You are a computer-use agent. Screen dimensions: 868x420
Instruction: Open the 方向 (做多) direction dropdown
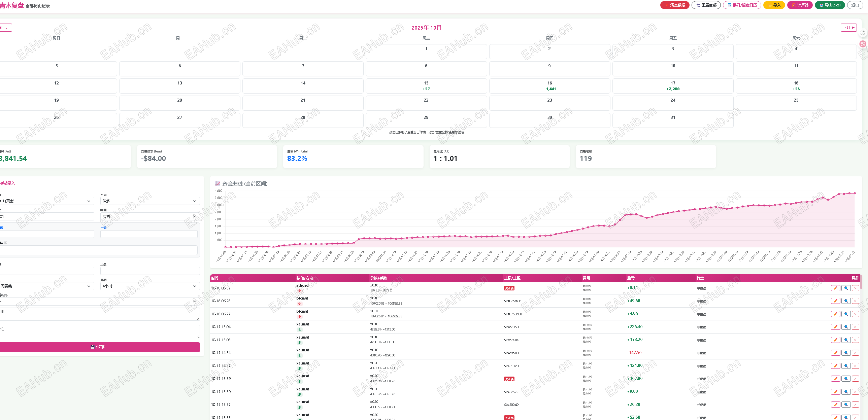149,201
